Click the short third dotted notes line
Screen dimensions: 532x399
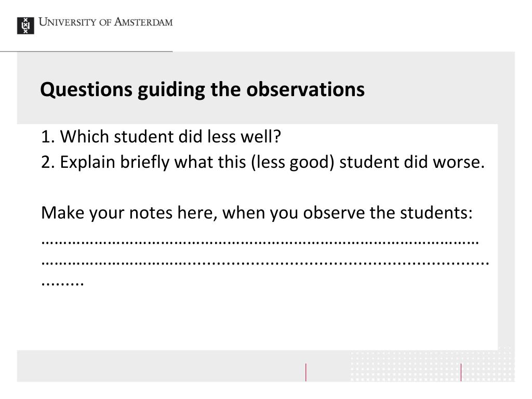(62, 283)
